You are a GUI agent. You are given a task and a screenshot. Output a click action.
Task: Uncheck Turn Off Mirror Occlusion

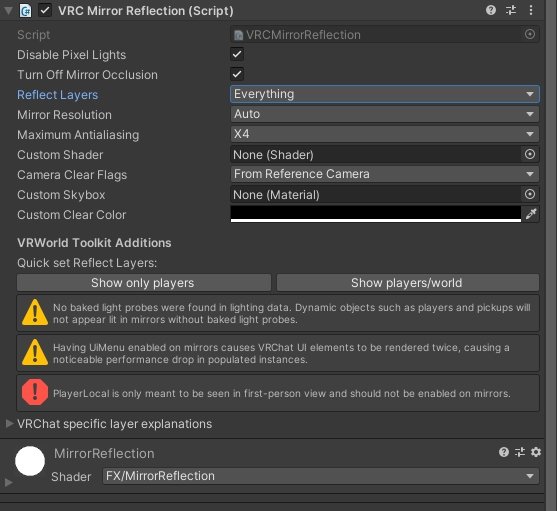pyautogui.click(x=237, y=74)
